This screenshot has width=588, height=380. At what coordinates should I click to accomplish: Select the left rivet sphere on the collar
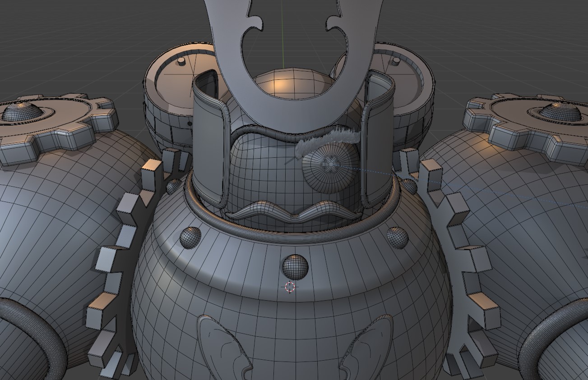tap(190, 237)
